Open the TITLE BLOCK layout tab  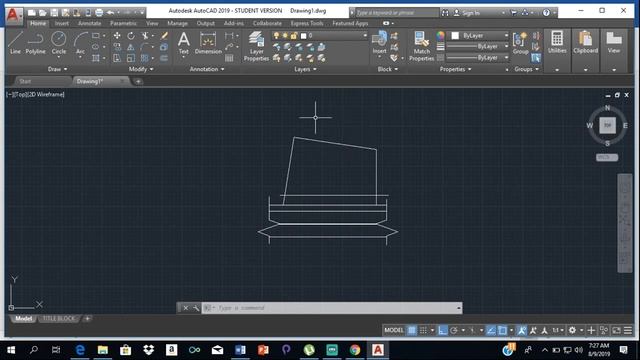(59, 318)
